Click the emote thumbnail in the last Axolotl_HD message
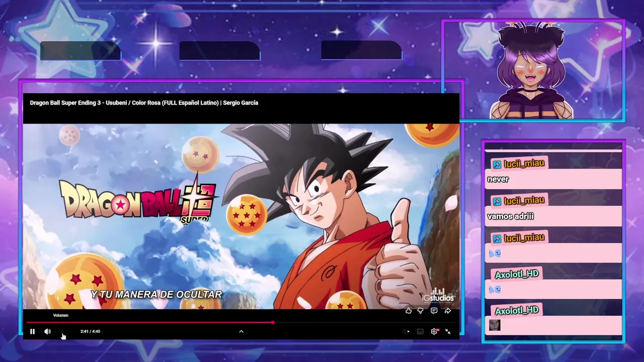Screen dimensions: 644x362 495,325
